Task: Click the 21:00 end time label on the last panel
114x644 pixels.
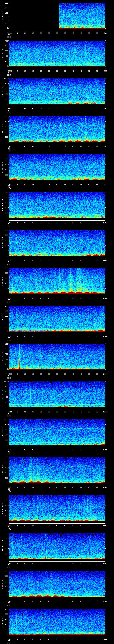Action: click(105, 637)
